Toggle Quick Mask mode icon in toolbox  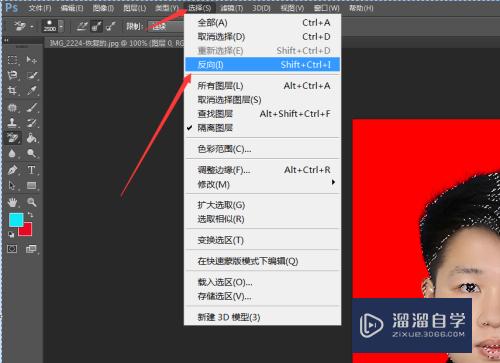pos(12,249)
